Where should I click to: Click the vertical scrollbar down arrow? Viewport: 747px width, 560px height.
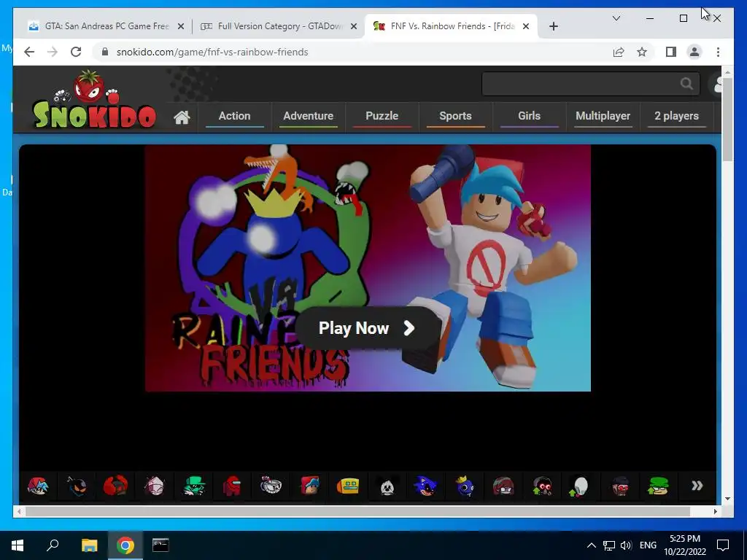pyautogui.click(x=727, y=499)
